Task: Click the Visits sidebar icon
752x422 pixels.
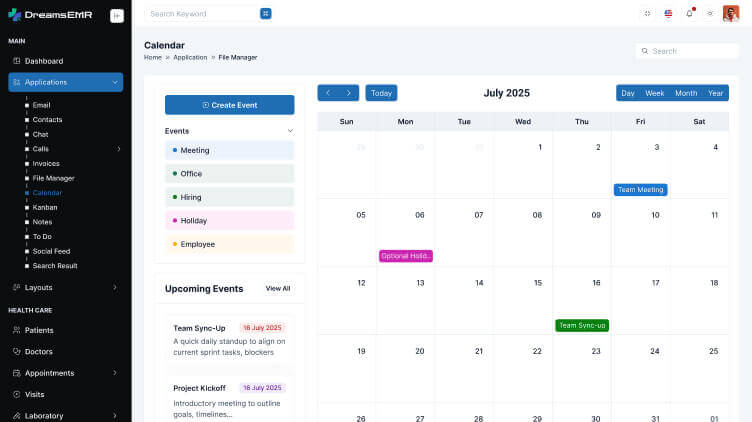Action: (16, 394)
